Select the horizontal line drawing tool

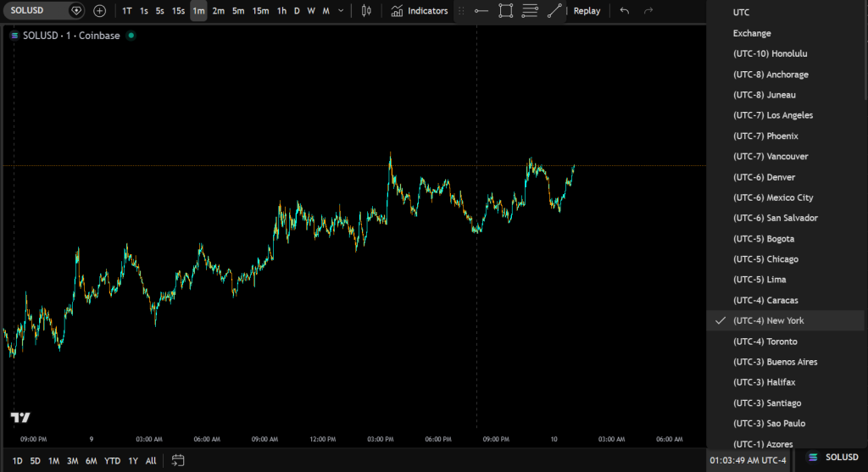(x=481, y=11)
